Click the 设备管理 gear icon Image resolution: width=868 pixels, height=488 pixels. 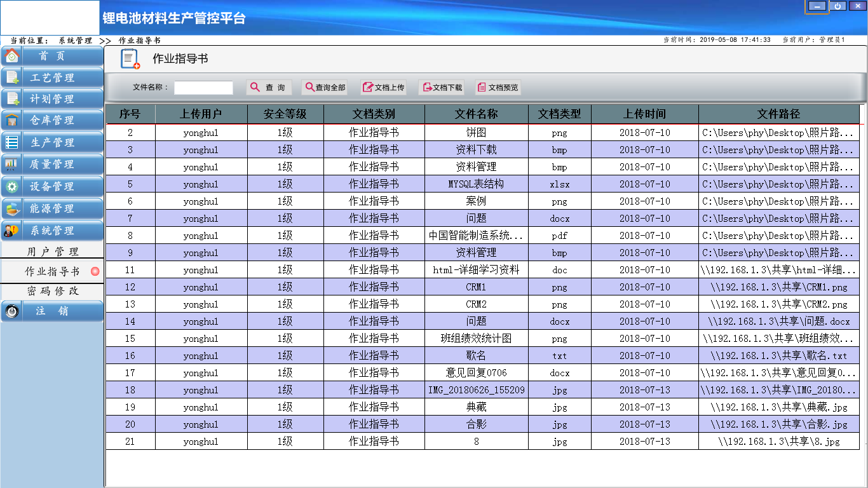coord(11,186)
